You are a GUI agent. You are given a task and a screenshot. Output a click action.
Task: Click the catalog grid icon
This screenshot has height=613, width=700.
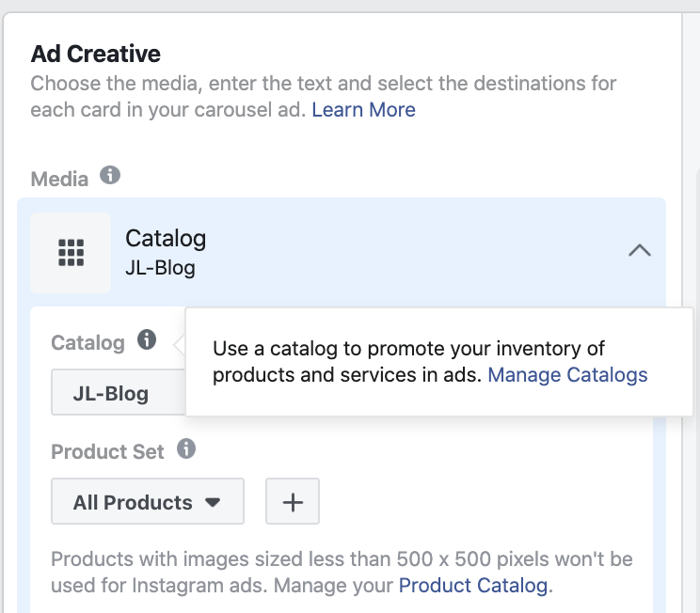point(71,253)
